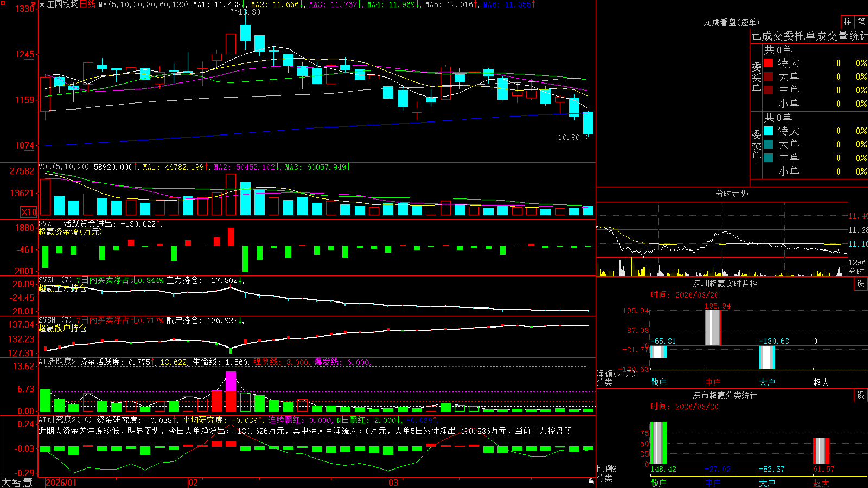Click the 13.30 high price marker
The image size is (868, 488).
(250, 12)
